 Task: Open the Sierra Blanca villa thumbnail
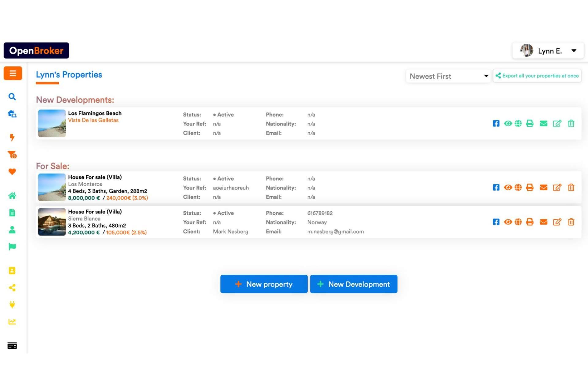click(x=52, y=222)
